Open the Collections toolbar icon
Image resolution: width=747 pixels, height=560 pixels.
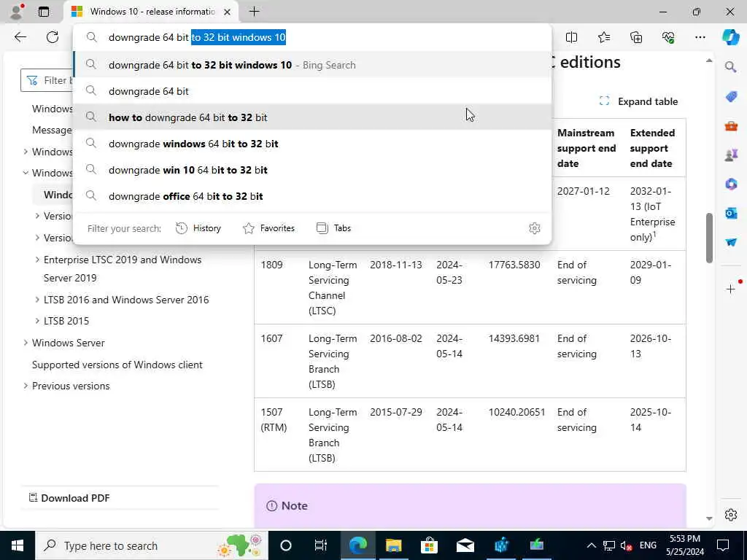[636, 37]
